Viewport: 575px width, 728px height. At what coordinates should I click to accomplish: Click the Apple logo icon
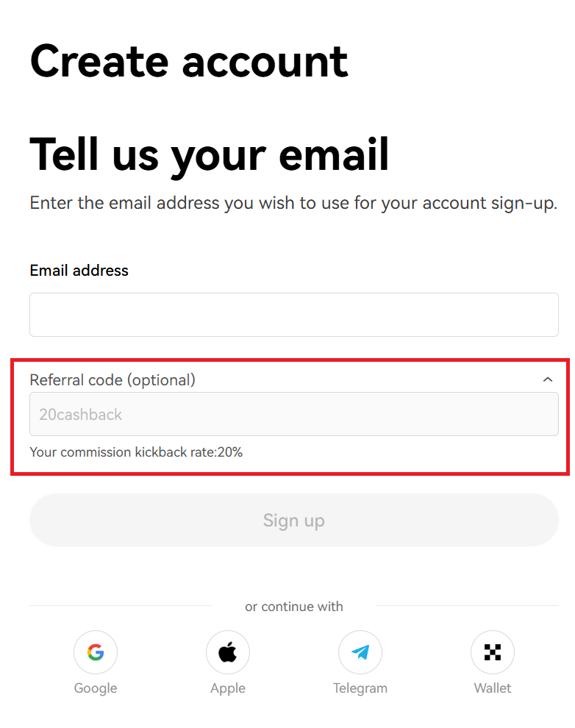point(228,652)
